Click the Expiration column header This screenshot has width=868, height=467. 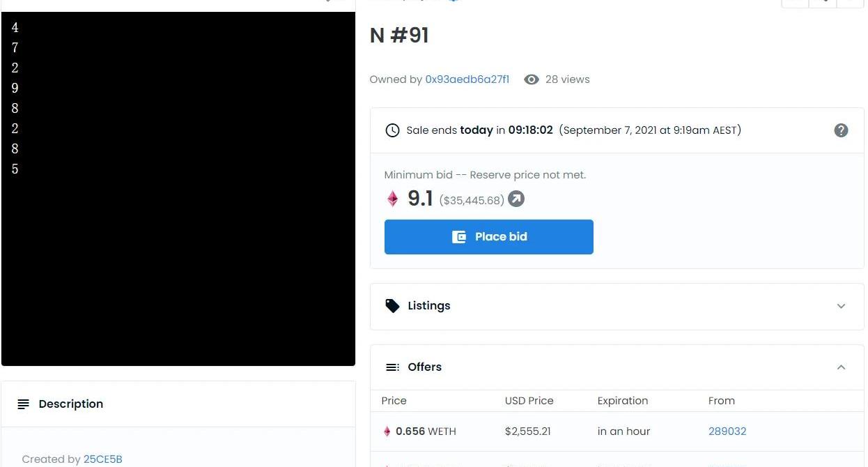(x=623, y=401)
